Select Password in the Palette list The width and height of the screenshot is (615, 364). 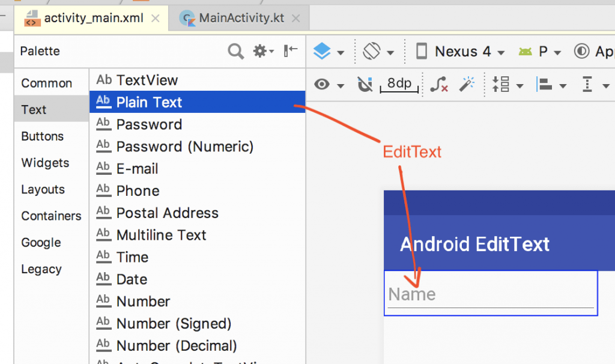(x=149, y=124)
